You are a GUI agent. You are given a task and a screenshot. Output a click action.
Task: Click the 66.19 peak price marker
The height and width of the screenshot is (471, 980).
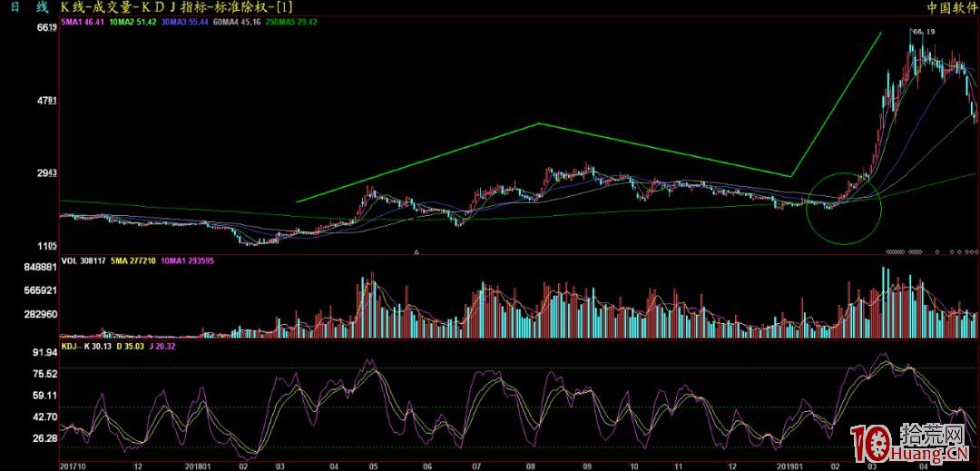coord(923,32)
